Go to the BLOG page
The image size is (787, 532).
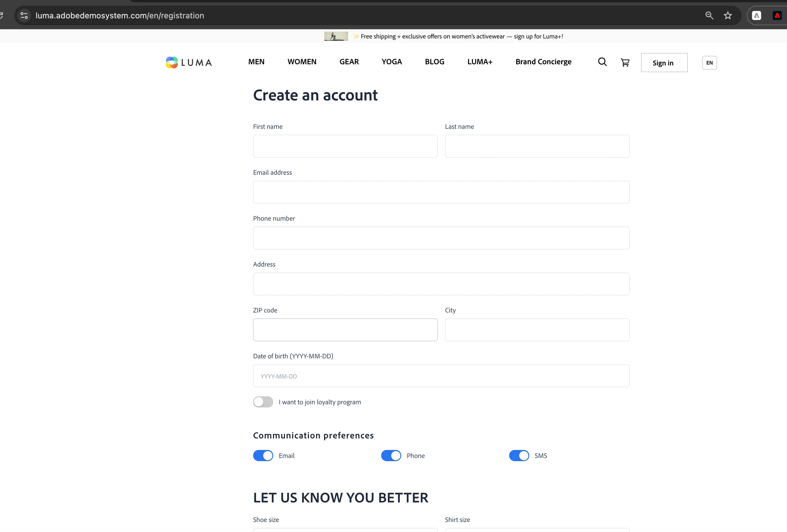pyautogui.click(x=435, y=62)
